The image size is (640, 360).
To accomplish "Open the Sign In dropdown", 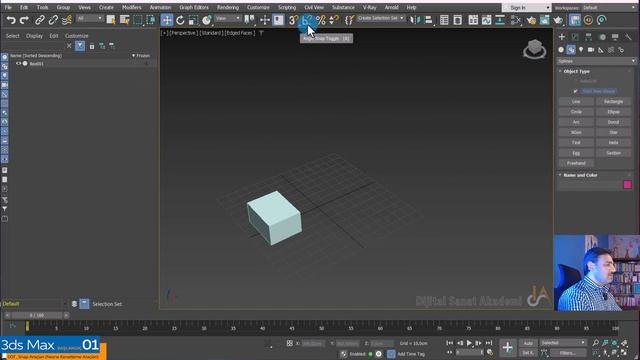I will [x=527, y=8].
